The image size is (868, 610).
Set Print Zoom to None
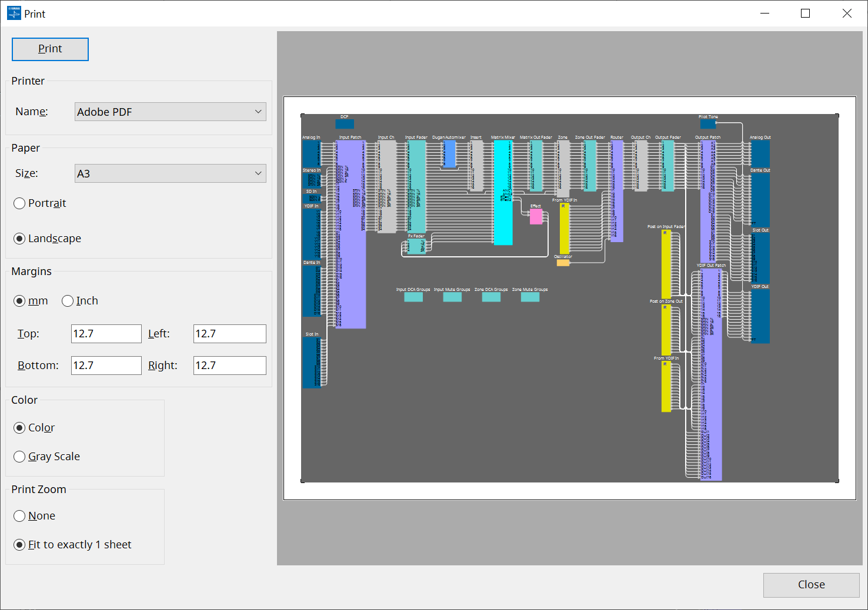[19, 516]
